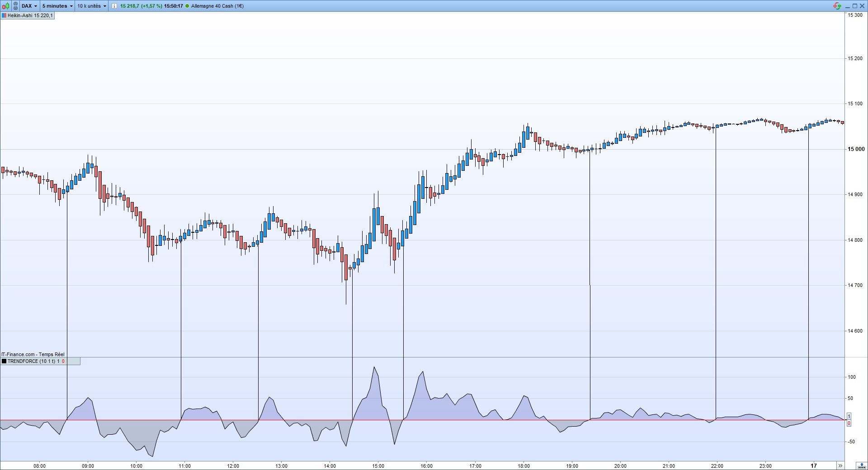Click the -50 indicator axis label
This screenshot has width=868, height=470.
[851, 442]
